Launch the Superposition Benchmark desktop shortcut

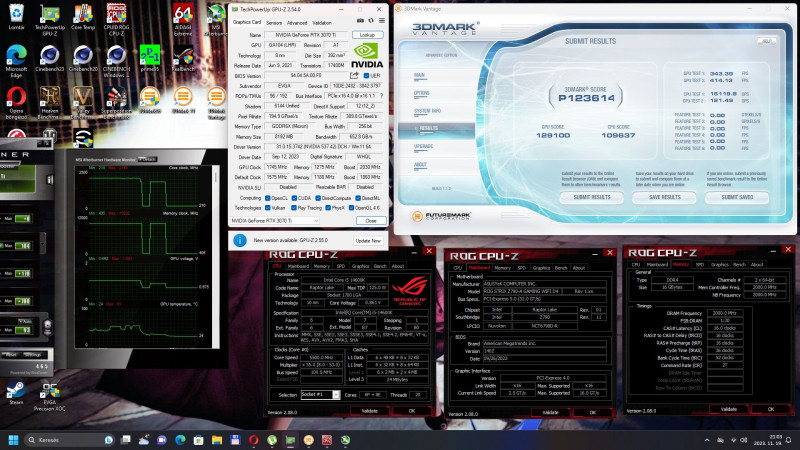(x=116, y=103)
